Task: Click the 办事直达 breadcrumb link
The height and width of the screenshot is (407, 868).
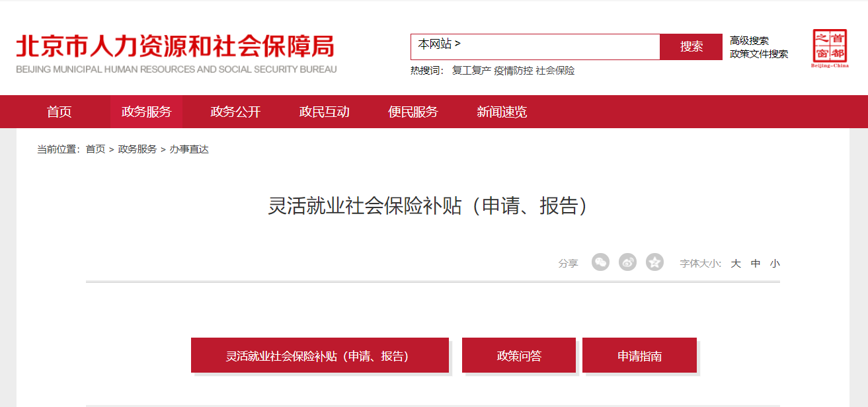Action: (189, 149)
